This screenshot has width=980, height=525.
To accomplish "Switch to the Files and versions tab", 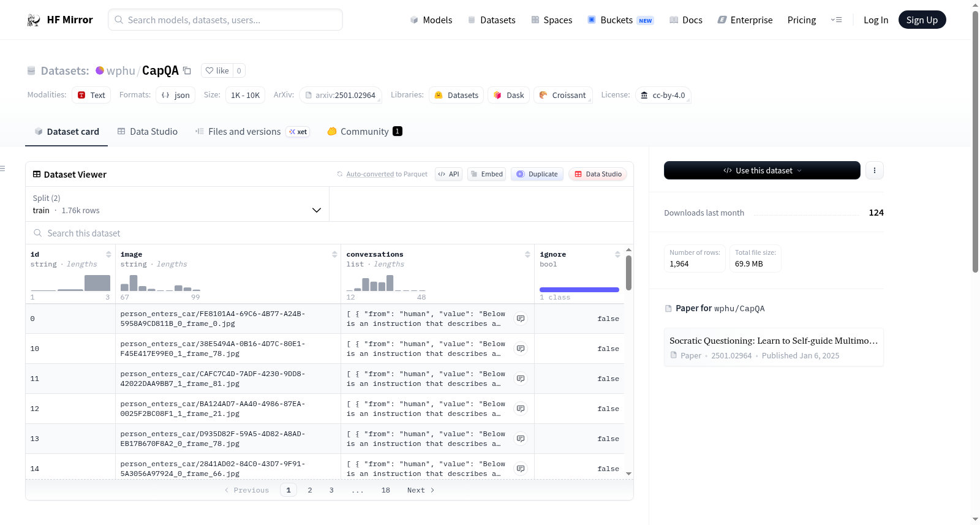I will coord(252,132).
